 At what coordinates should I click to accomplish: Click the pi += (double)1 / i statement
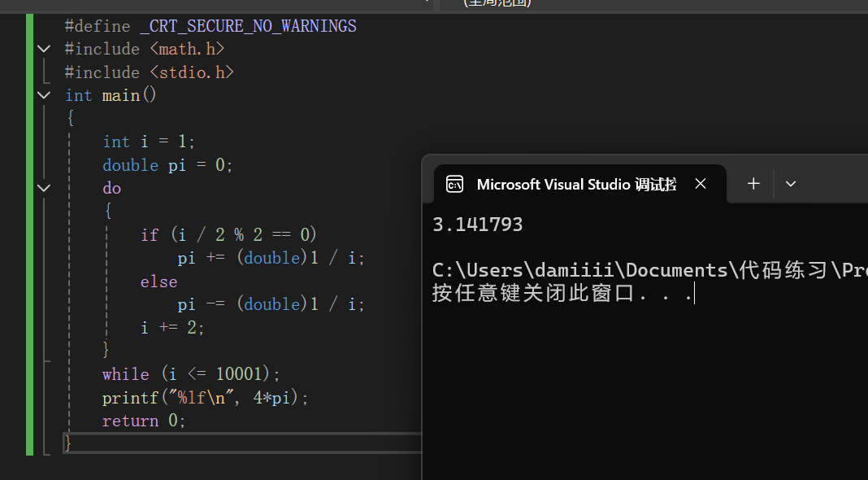(x=271, y=258)
